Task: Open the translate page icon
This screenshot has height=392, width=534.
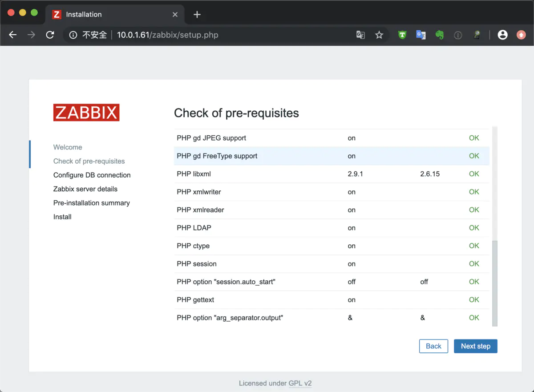Action: pos(360,35)
